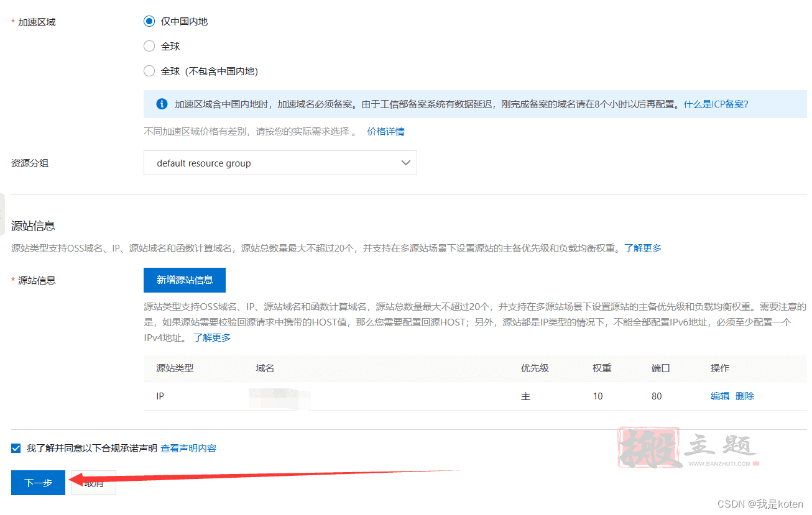This screenshot has height=515, width=812.
Task: Click the 新增源站信息 button
Action: pyautogui.click(x=185, y=280)
